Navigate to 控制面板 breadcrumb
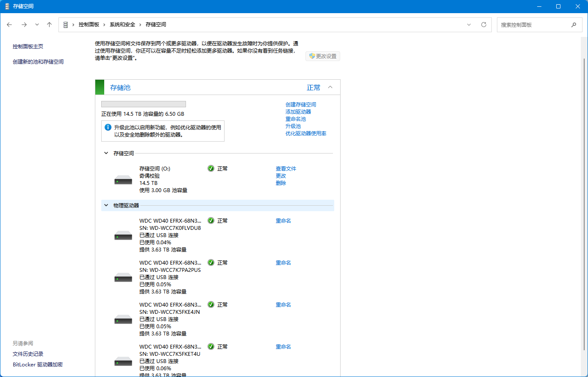The width and height of the screenshot is (588, 377). (x=89, y=25)
